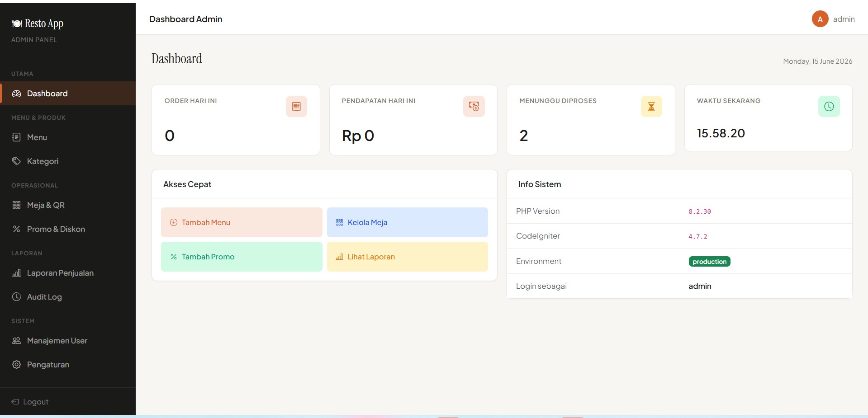Viewport: 868px width, 418px height.
Task: Click the Dashboard Admin header title
Action: point(185,19)
